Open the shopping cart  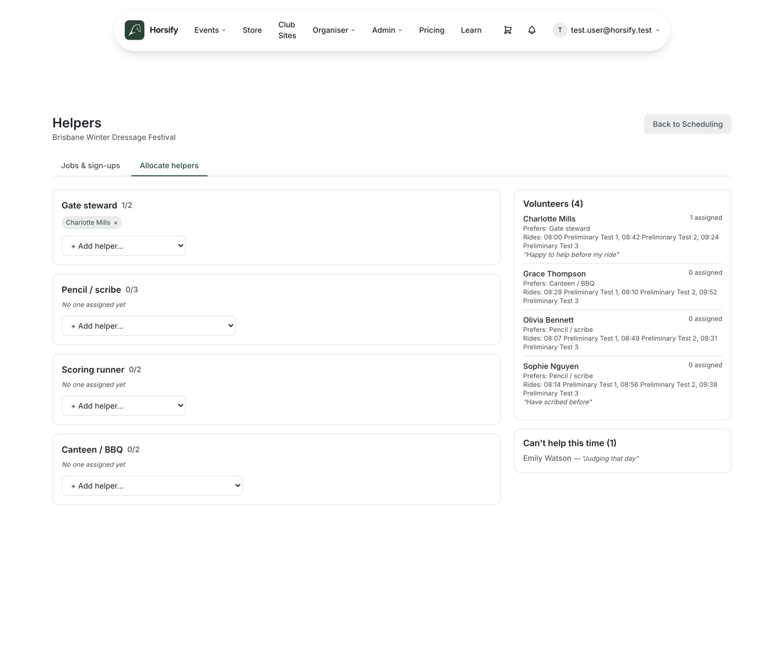click(x=507, y=30)
